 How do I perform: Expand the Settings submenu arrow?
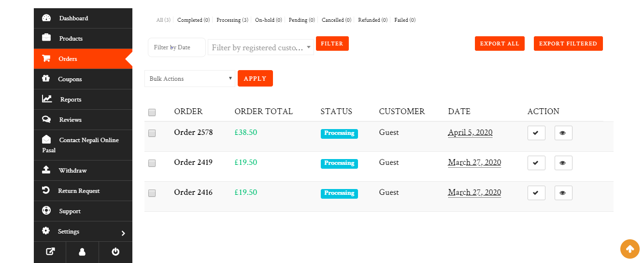(x=123, y=233)
